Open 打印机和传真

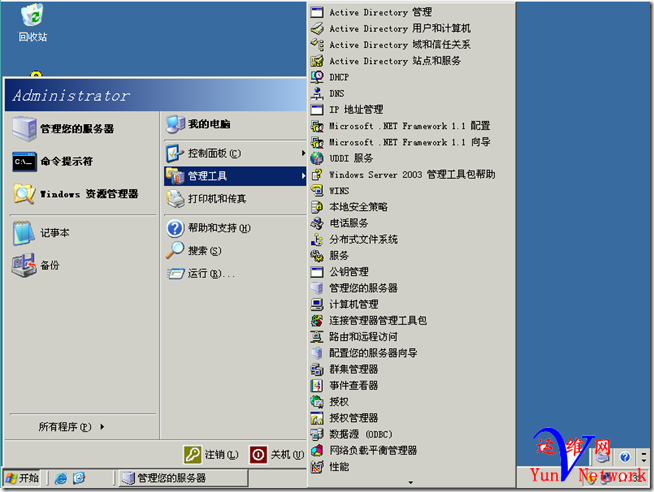[x=235, y=198]
